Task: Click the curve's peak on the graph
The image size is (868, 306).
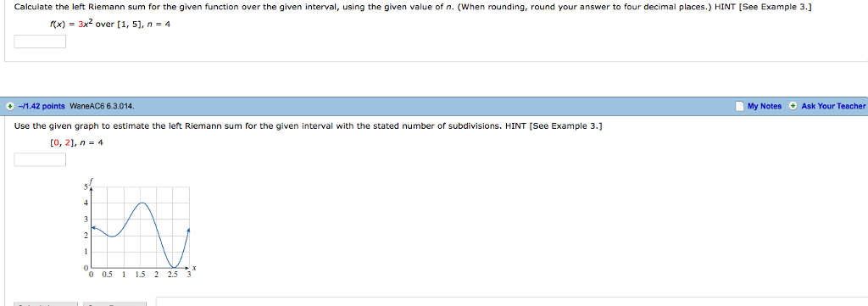Action: click(x=142, y=203)
